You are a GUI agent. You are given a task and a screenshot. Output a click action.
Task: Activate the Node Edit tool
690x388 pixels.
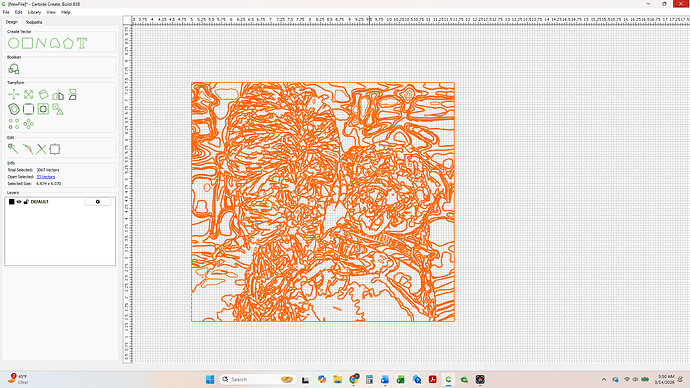[13, 149]
